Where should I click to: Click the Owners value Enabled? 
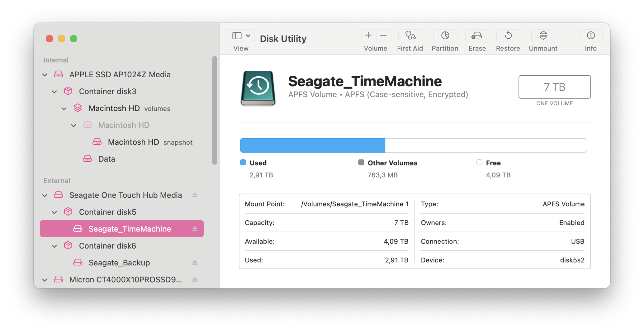click(572, 223)
